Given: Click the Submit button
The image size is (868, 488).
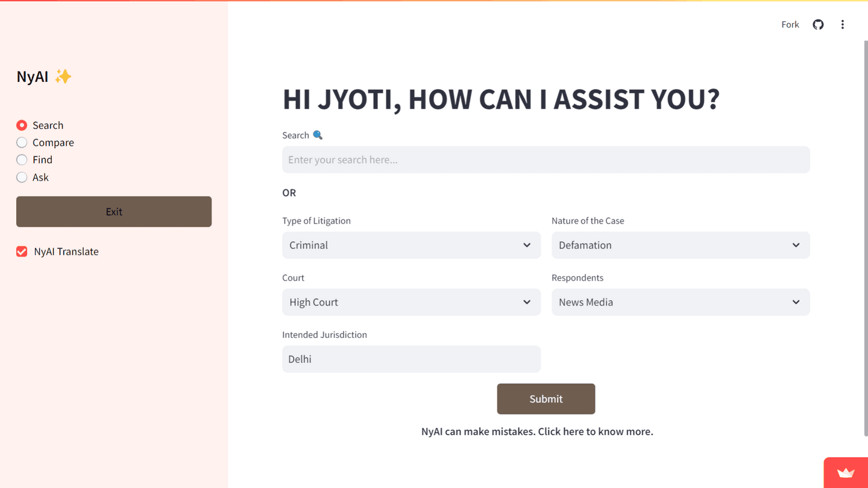Looking at the screenshot, I should pos(546,399).
